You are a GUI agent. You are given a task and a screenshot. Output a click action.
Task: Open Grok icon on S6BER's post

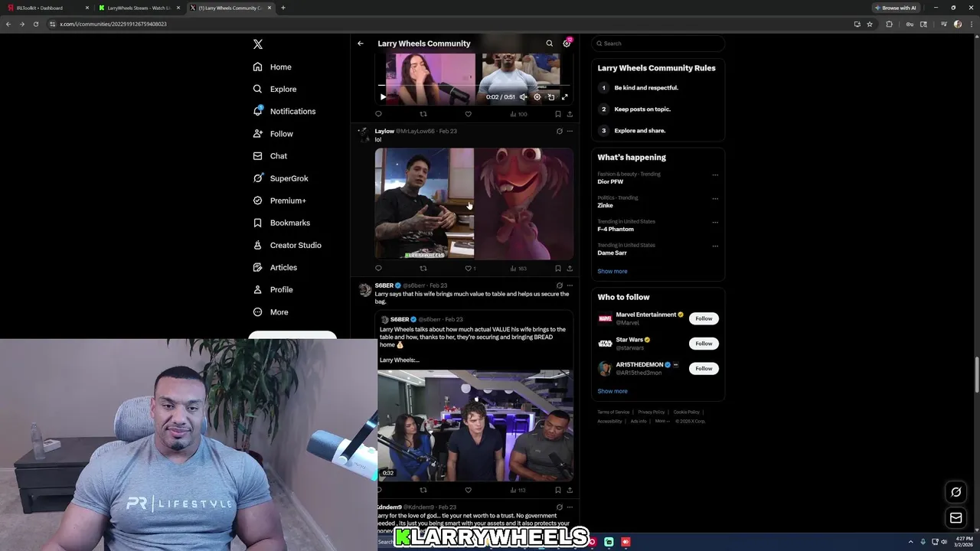(x=559, y=285)
